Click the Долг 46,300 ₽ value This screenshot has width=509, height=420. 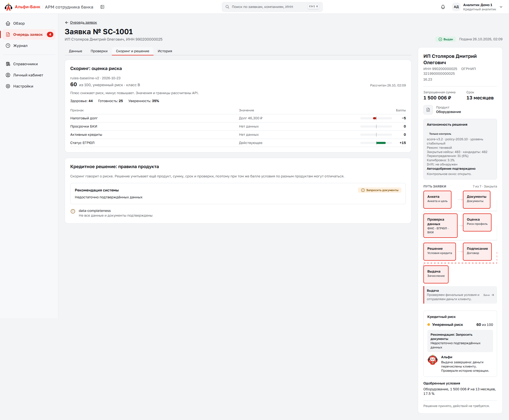[x=251, y=118]
